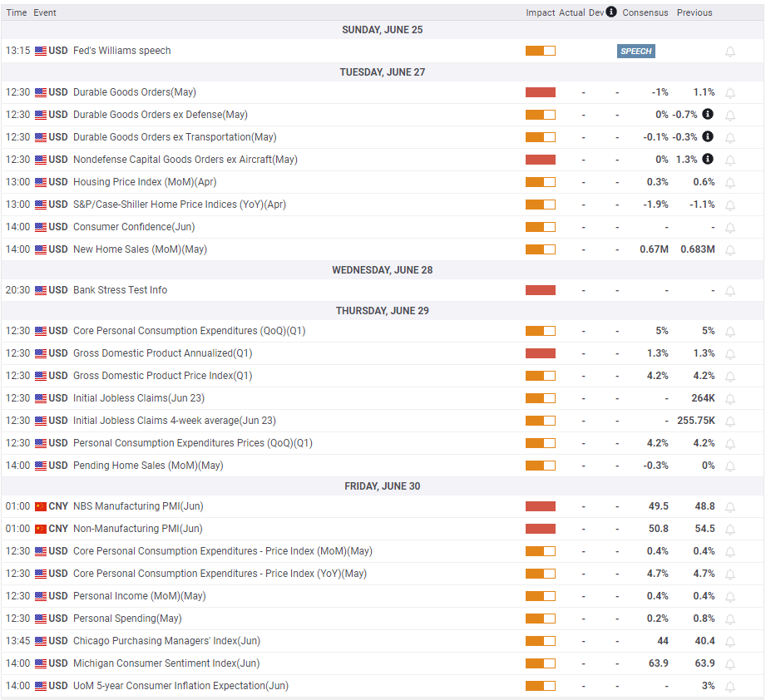Click the THURSDAY, JUNE 29 date header
This screenshot has width=766, height=700.
382,311
